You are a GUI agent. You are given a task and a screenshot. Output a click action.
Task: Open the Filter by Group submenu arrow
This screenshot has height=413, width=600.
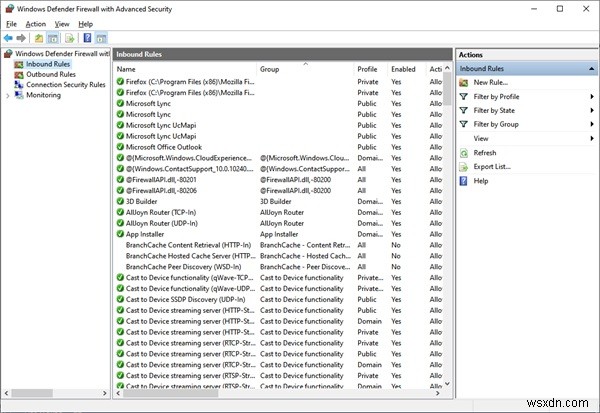pos(592,124)
